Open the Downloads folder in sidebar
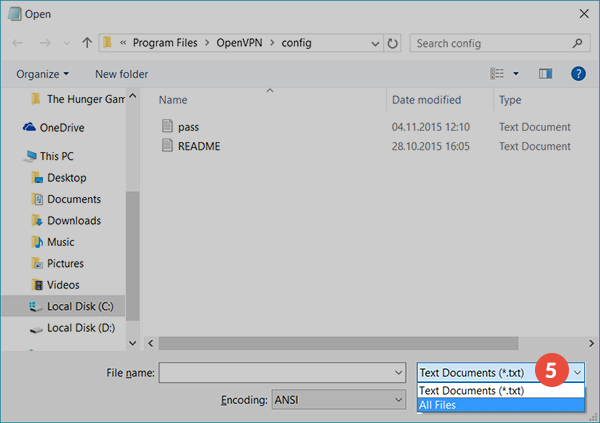 point(74,221)
